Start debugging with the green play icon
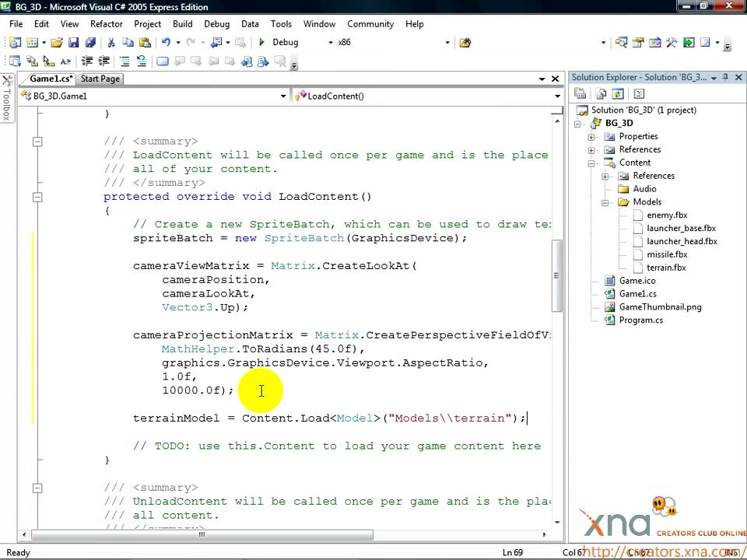747x560 pixels. click(x=261, y=42)
